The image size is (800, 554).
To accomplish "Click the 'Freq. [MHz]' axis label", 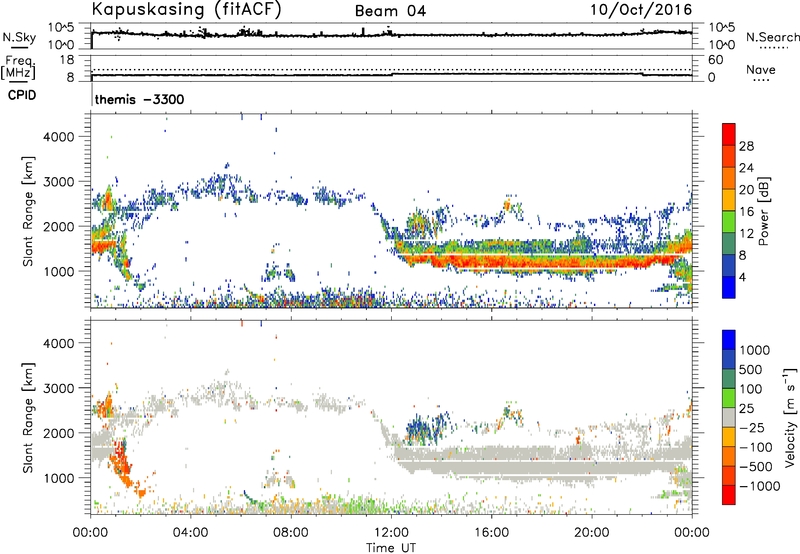I will [18, 67].
